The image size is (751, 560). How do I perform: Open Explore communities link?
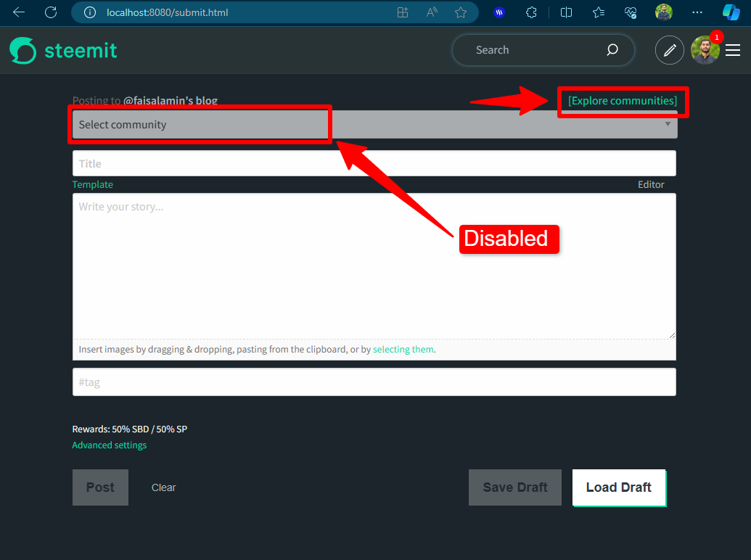pyautogui.click(x=623, y=101)
